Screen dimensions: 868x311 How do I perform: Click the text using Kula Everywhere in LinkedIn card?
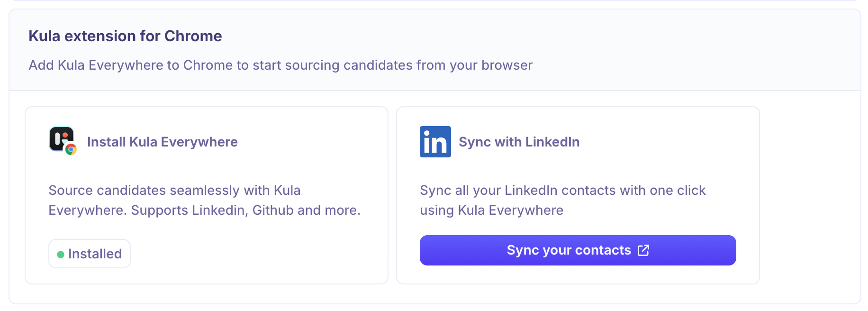[491, 210]
